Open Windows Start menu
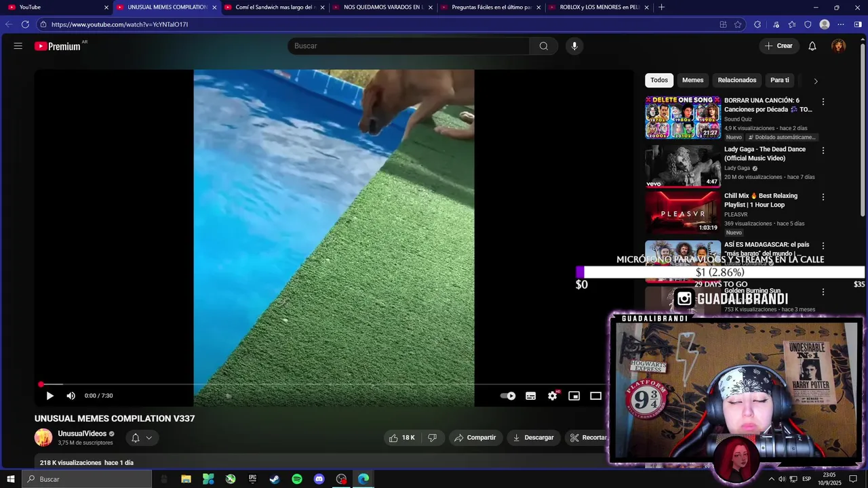 click(x=11, y=479)
